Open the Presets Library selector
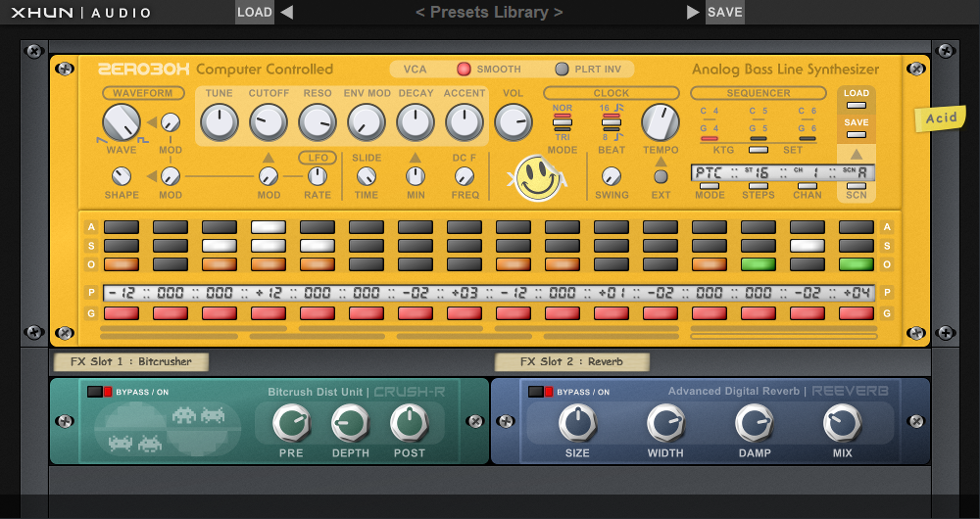 pyautogui.click(x=489, y=12)
